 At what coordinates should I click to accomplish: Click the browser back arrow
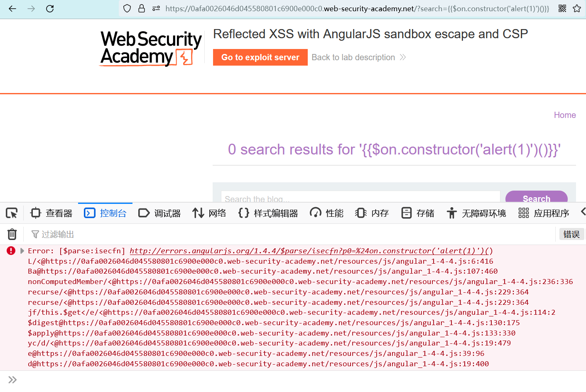[x=12, y=9]
